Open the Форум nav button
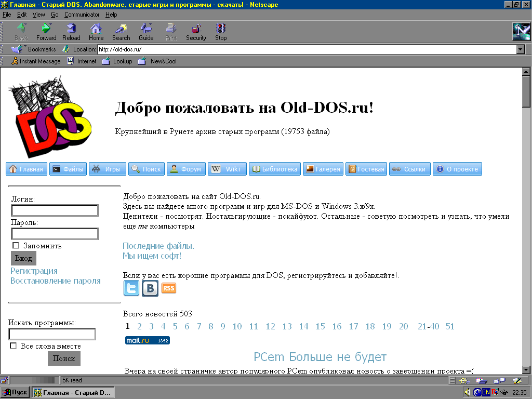Image resolution: width=532 pixels, height=399 pixels. pos(187,169)
